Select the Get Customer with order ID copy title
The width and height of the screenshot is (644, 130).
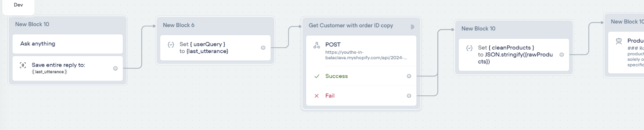(x=351, y=26)
